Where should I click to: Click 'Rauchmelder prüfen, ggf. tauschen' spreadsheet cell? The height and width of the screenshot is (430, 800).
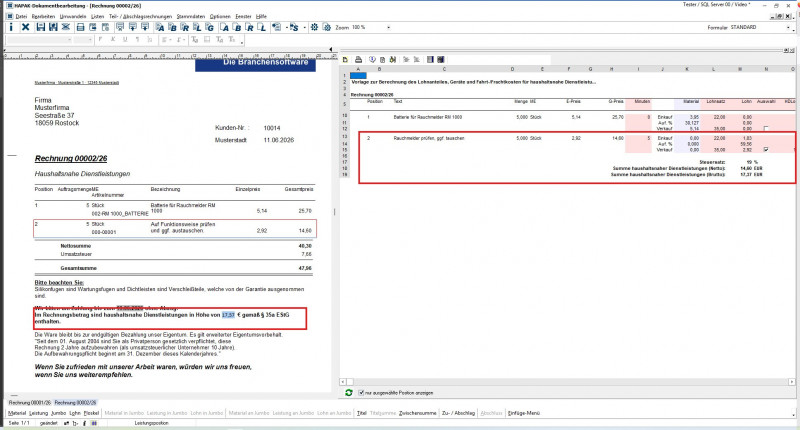[x=429, y=138]
